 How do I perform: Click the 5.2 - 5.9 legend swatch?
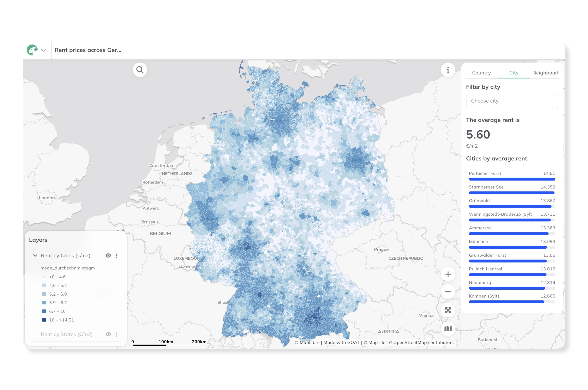click(44, 294)
